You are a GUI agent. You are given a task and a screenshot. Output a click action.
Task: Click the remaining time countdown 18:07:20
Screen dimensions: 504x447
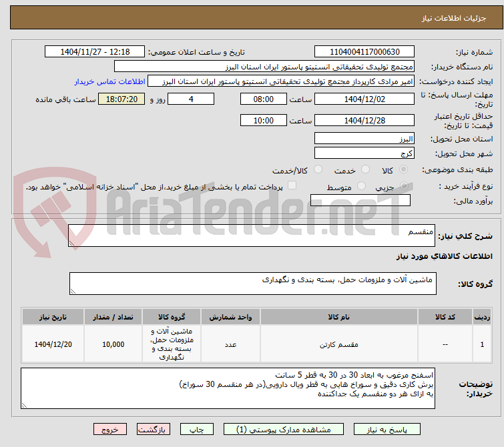tap(121, 99)
